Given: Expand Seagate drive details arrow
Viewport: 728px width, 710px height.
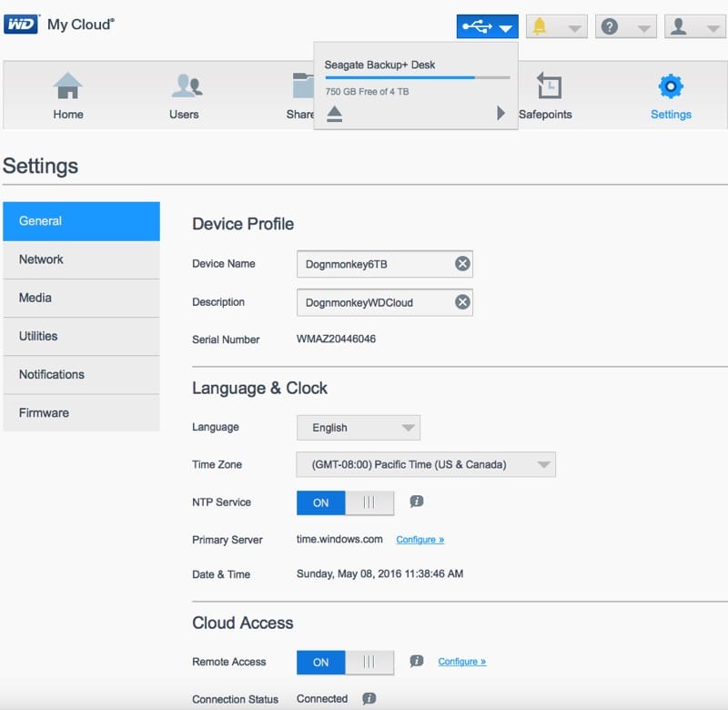Looking at the screenshot, I should point(500,113).
